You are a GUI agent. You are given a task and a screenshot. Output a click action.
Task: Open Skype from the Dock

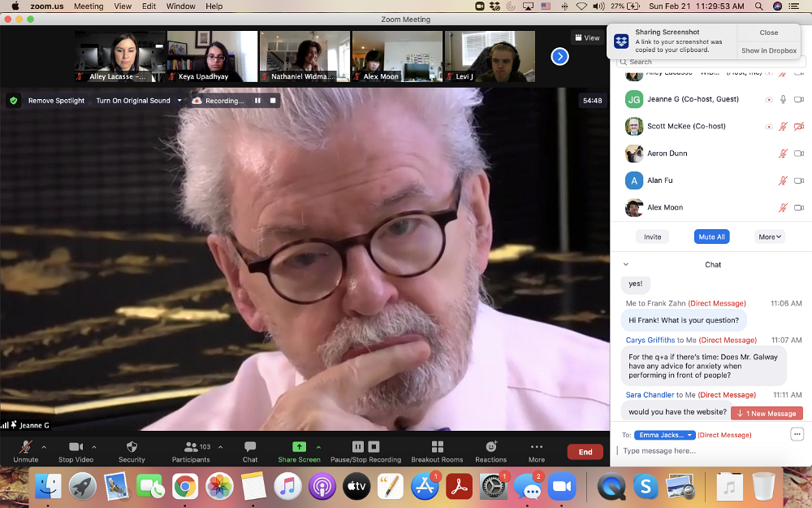tap(646, 487)
